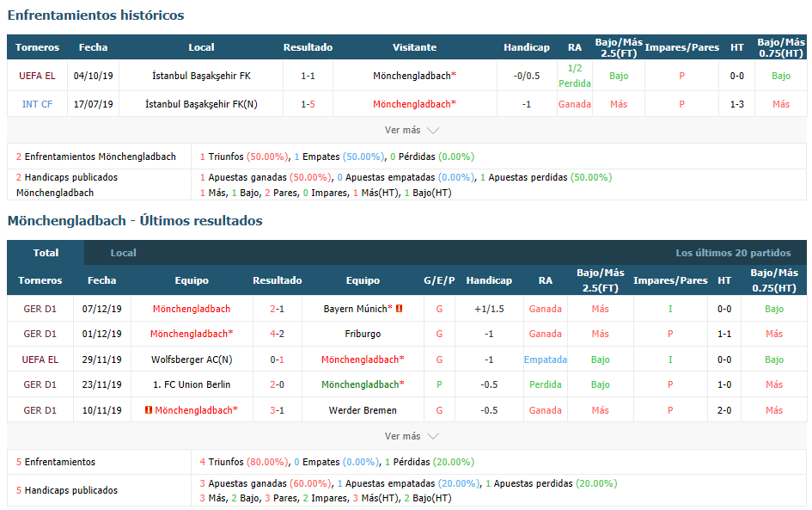Click the green P in the Union Berlin row

pyautogui.click(x=439, y=384)
